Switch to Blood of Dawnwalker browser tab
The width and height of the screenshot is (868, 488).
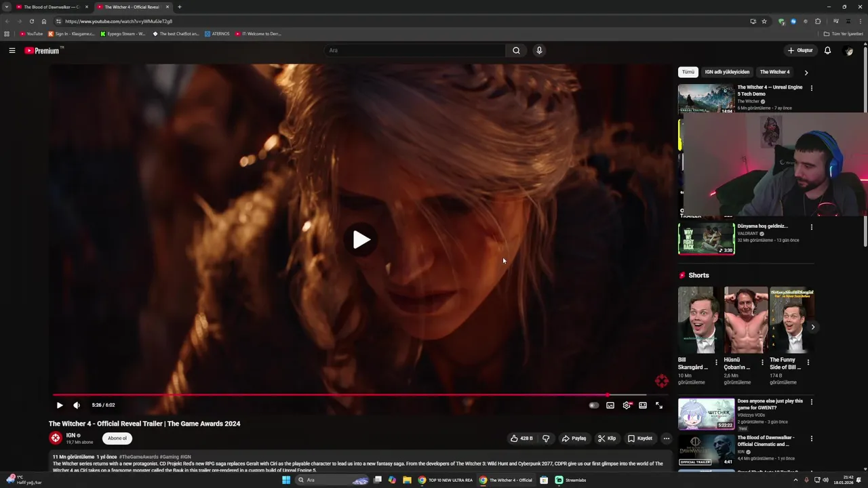[x=52, y=7]
